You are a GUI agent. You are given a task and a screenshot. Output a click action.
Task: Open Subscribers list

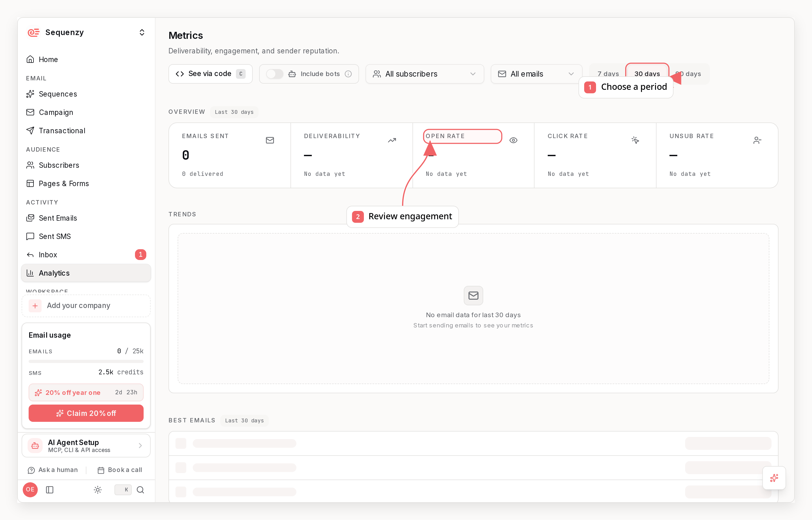click(86, 165)
